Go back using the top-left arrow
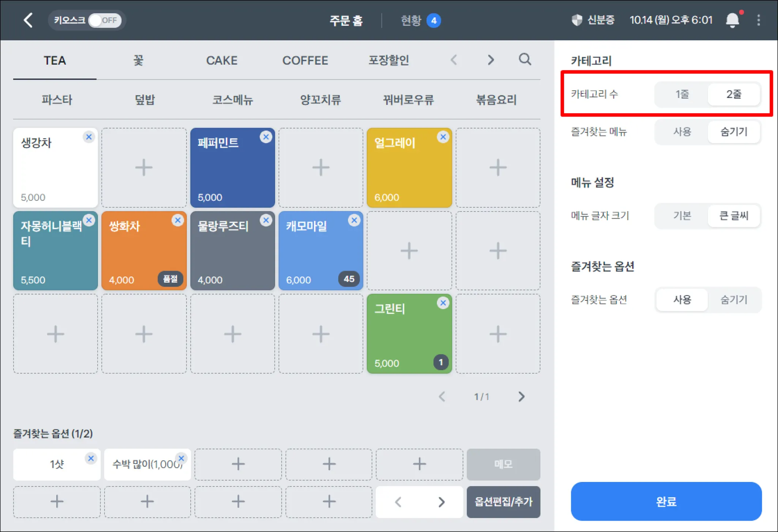 coord(28,20)
